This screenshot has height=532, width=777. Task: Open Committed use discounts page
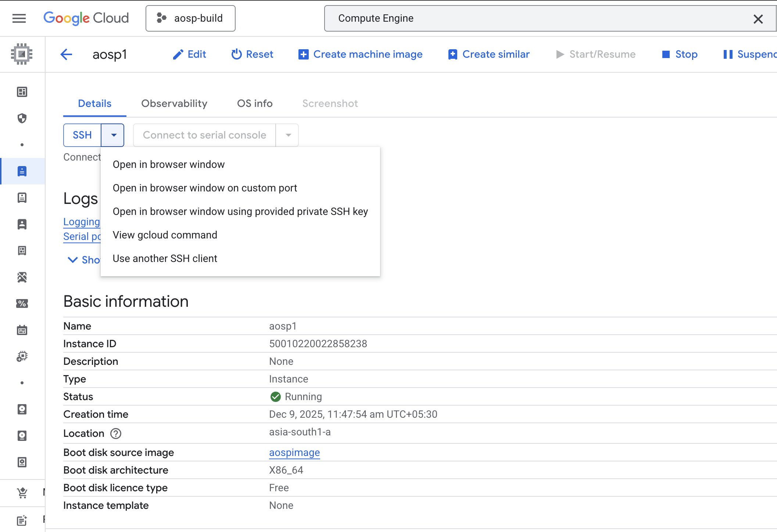click(x=22, y=303)
